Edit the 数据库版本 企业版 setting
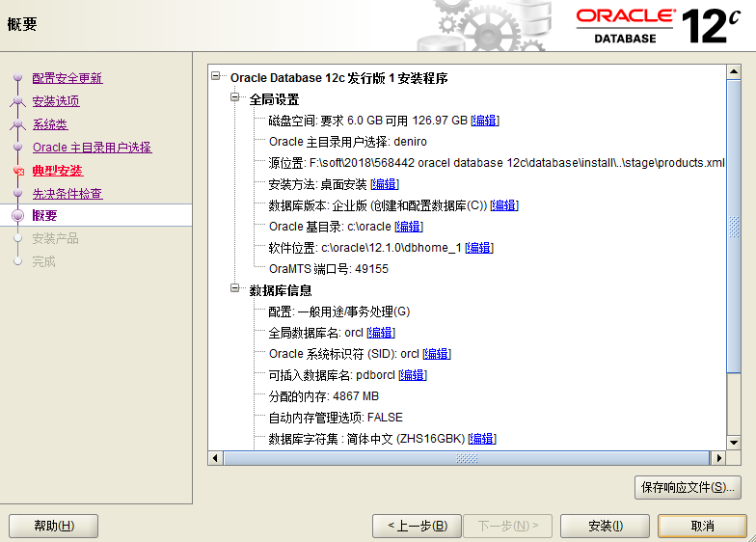 [503, 205]
